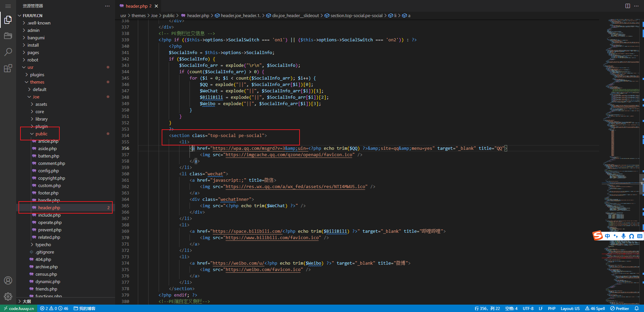Screen dimensions: 644x312
Task: Open the Explorer view in activity bar
Action: (8, 20)
